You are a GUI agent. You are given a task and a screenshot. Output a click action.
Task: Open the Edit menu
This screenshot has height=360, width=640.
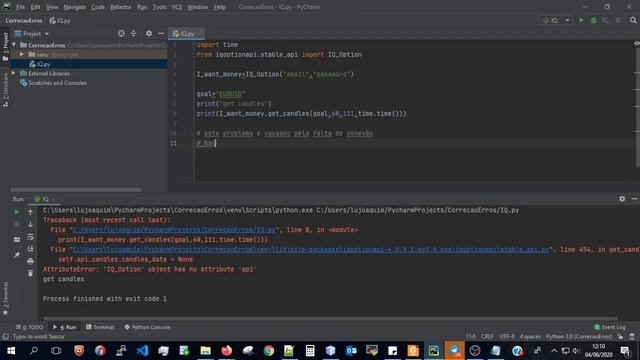(x=36, y=7)
